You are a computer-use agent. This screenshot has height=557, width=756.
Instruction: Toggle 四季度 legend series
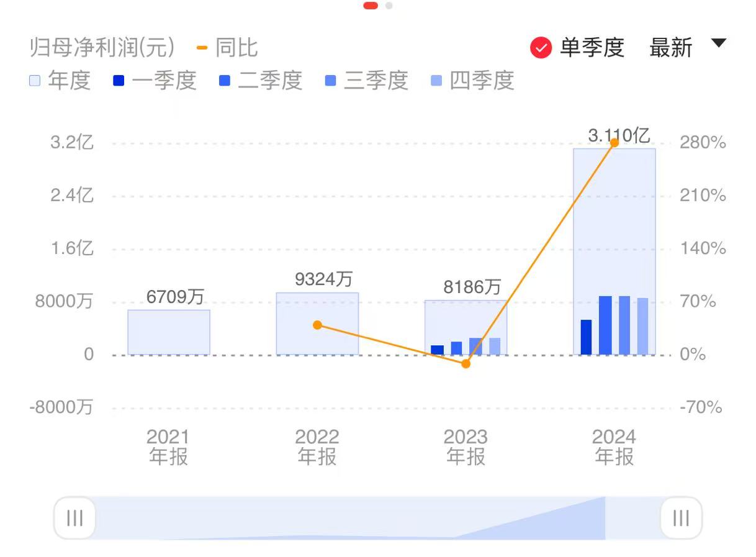(472, 81)
